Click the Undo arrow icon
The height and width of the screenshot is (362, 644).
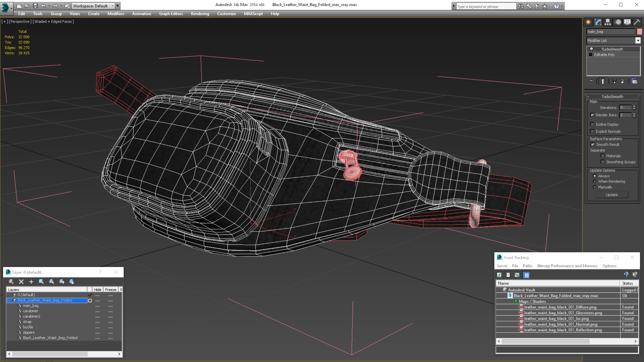pos(44,6)
